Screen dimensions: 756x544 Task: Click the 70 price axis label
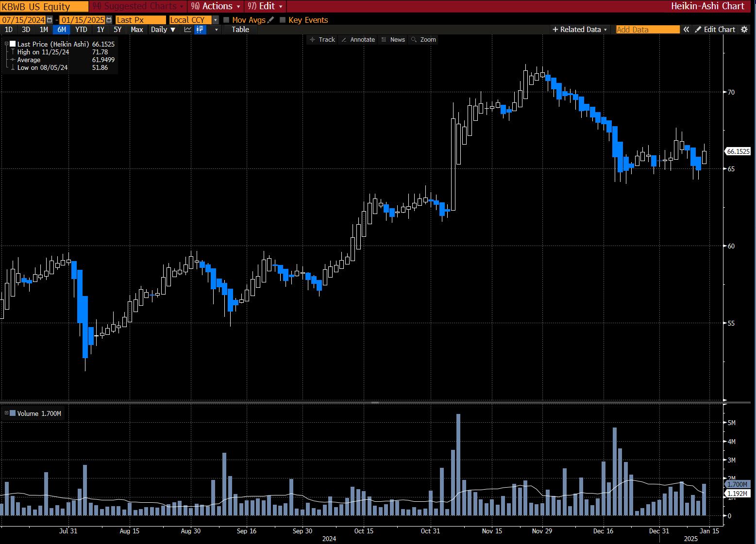coord(731,92)
